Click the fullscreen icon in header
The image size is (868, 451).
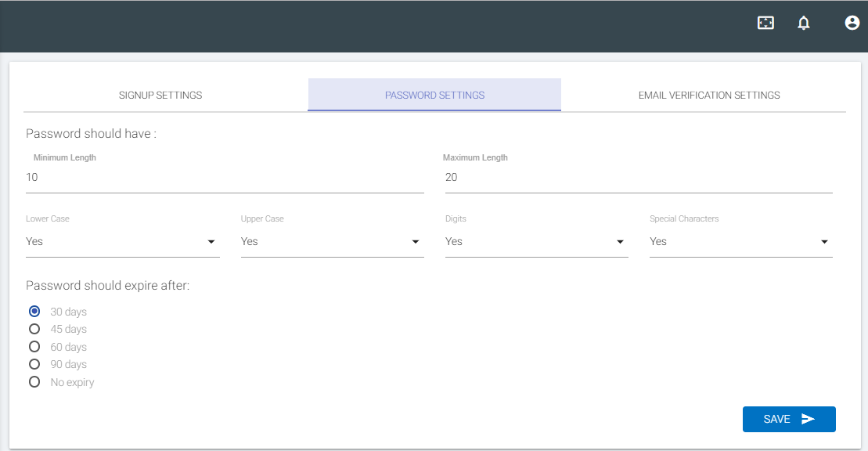pos(765,23)
